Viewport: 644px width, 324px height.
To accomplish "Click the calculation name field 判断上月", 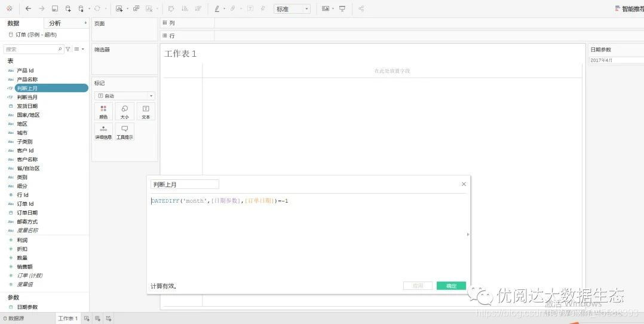I will 185,185.
